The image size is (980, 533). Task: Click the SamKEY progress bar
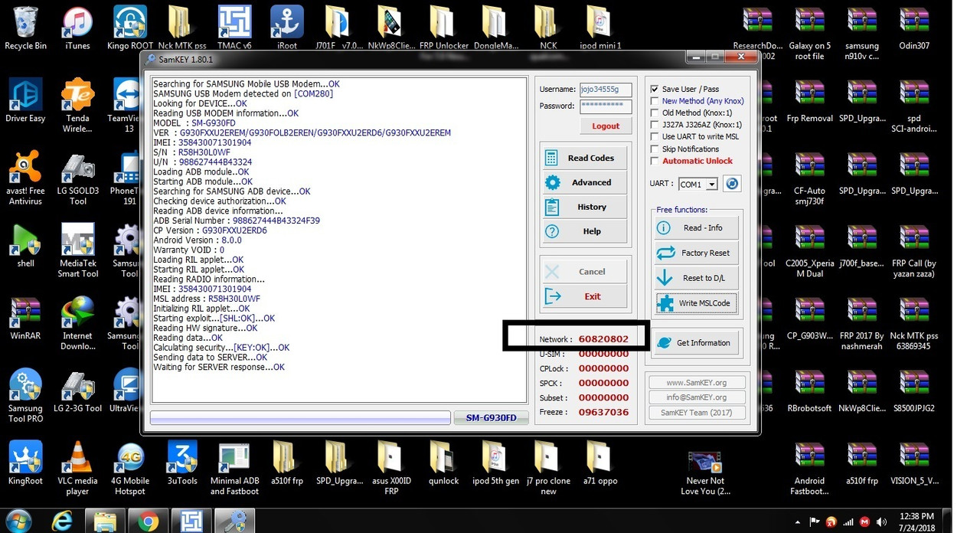pyautogui.click(x=300, y=418)
